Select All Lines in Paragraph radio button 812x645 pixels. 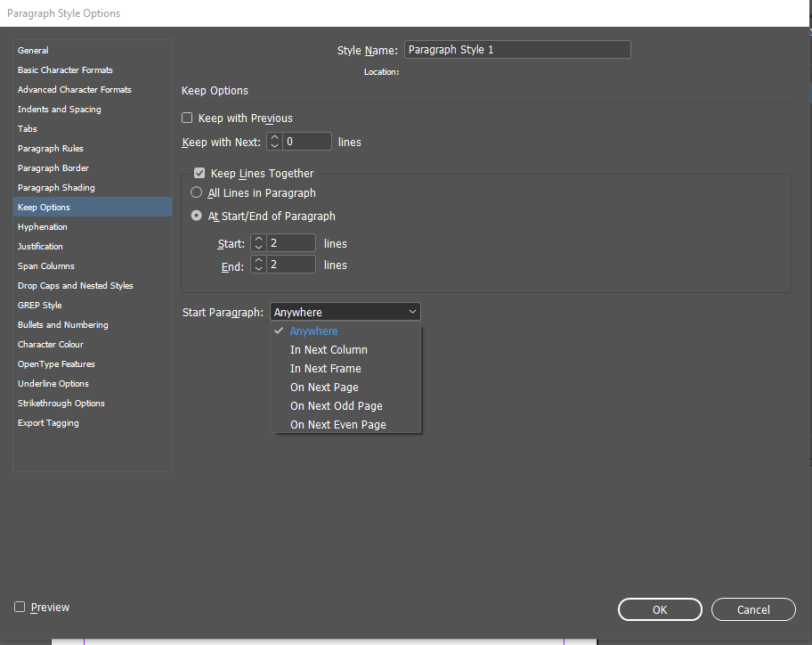tap(197, 192)
